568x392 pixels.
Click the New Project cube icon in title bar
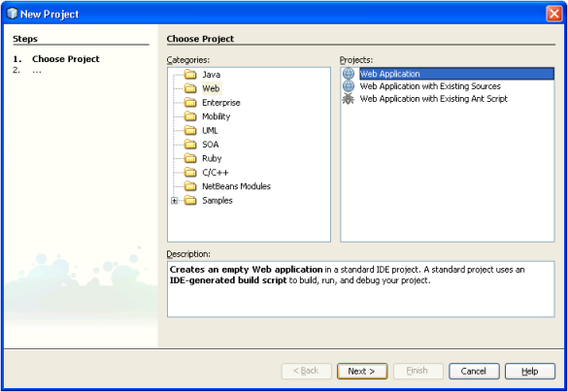[x=12, y=14]
